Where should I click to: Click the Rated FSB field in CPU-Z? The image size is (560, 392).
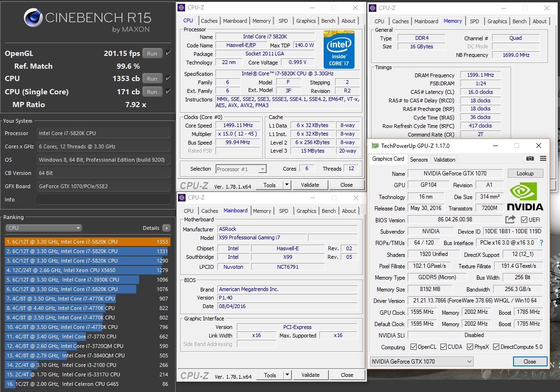pyautogui.click(x=238, y=151)
